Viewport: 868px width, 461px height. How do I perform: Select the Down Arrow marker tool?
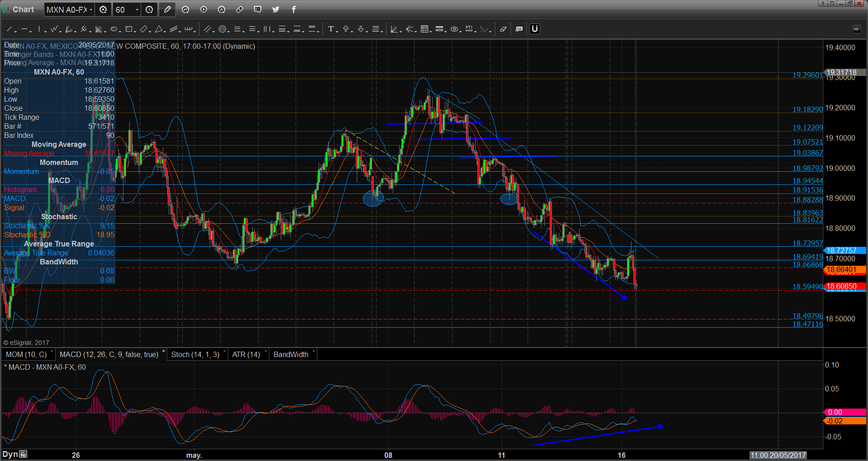point(361,29)
